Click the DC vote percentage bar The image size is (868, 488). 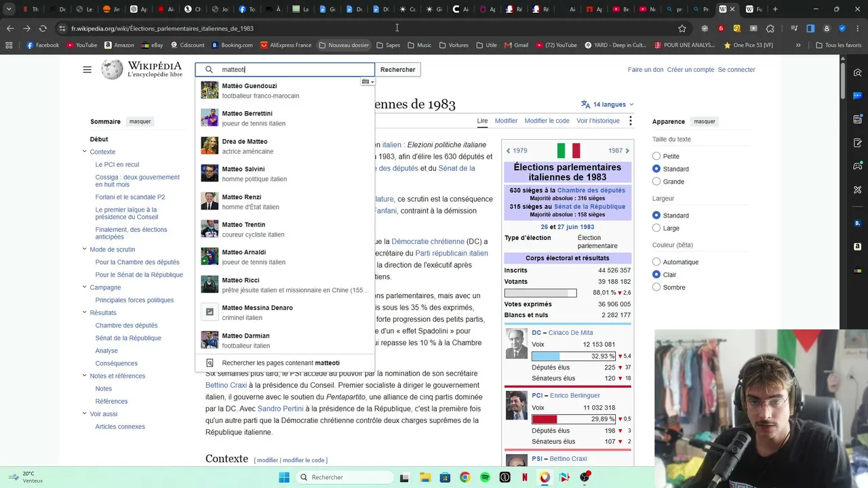point(574,356)
